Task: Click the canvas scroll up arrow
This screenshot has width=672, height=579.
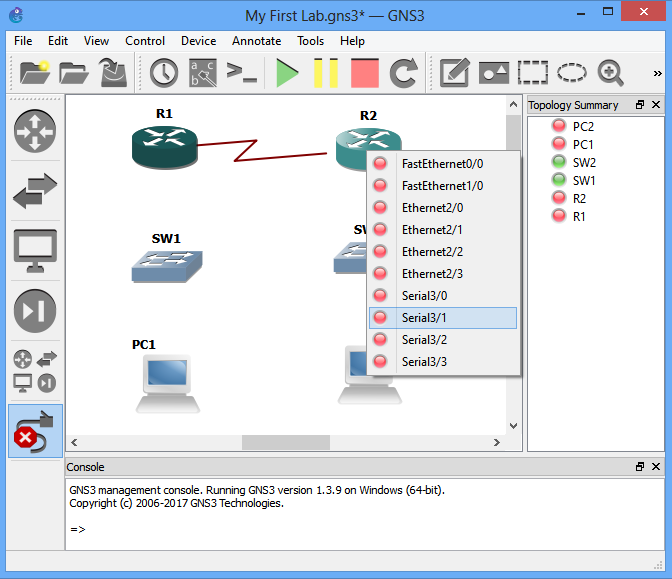Action: pyautogui.click(x=513, y=104)
